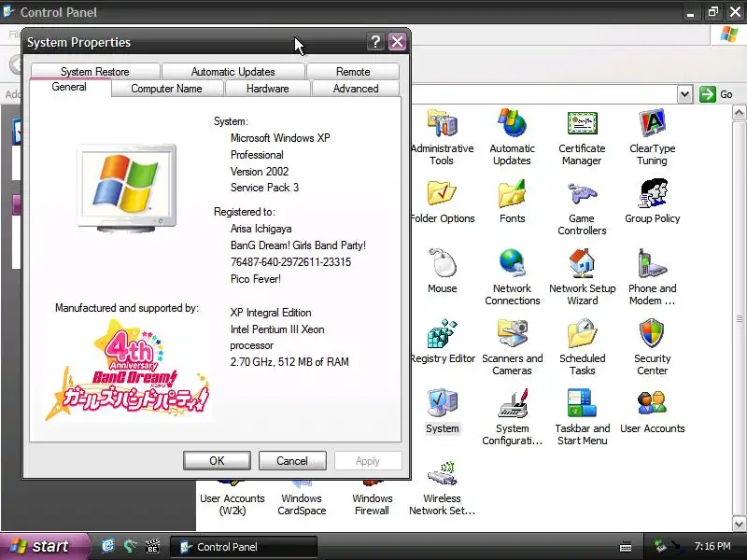The height and width of the screenshot is (560, 747).
Task: Click the Control Panel vertical scrollbar thumb
Action: tap(739, 319)
